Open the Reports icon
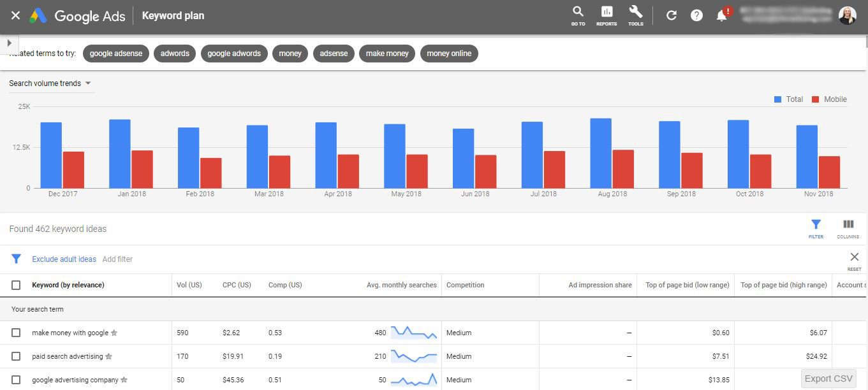The image size is (868, 390). pyautogui.click(x=607, y=16)
